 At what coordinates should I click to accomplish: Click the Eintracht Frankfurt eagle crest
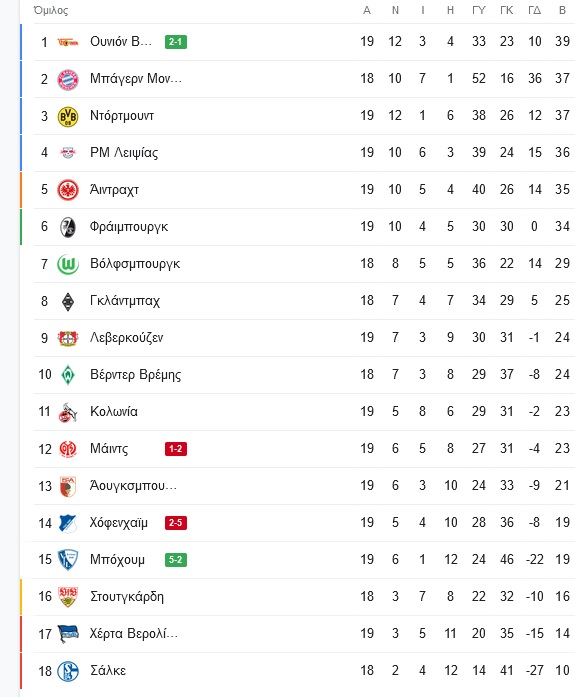68,190
